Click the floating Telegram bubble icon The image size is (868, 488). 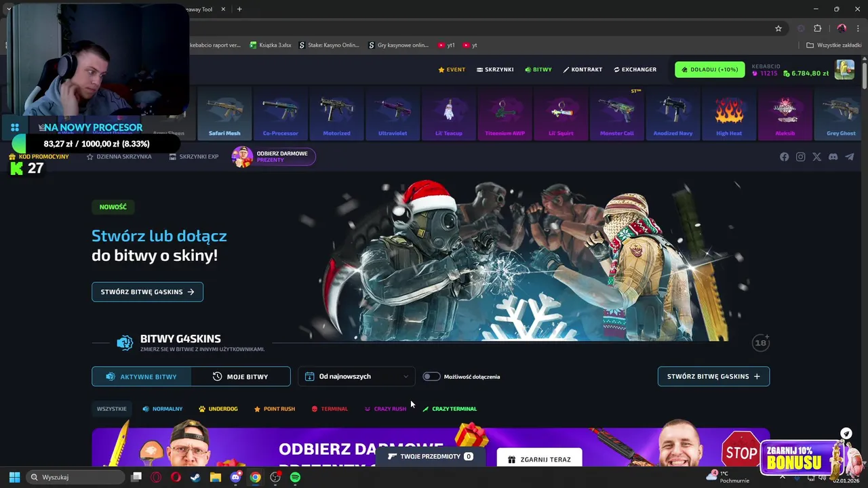point(846,434)
